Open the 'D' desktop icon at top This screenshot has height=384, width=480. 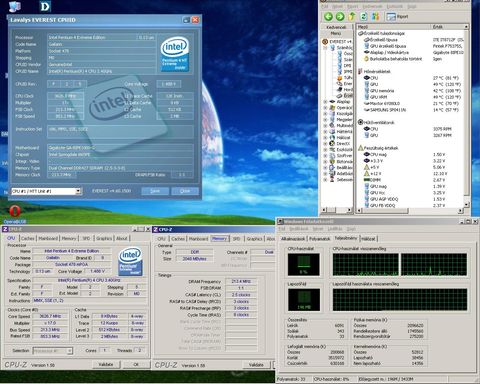click(45, 6)
